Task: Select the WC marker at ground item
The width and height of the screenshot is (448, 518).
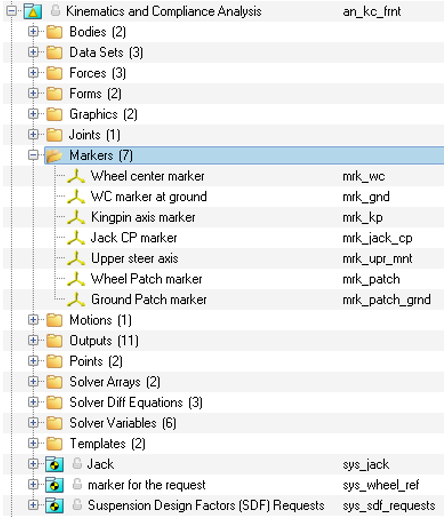Action: coord(149,197)
